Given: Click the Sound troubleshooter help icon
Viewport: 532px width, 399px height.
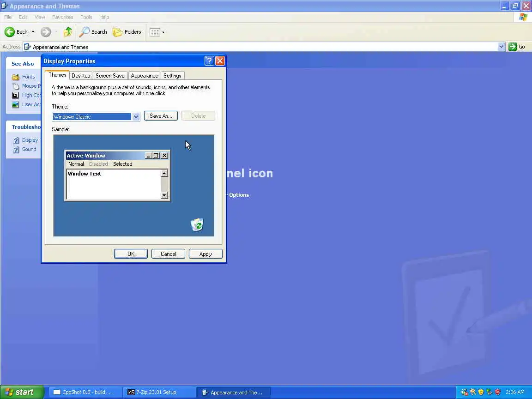Looking at the screenshot, I should pyautogui.click(x=16, y=150).
